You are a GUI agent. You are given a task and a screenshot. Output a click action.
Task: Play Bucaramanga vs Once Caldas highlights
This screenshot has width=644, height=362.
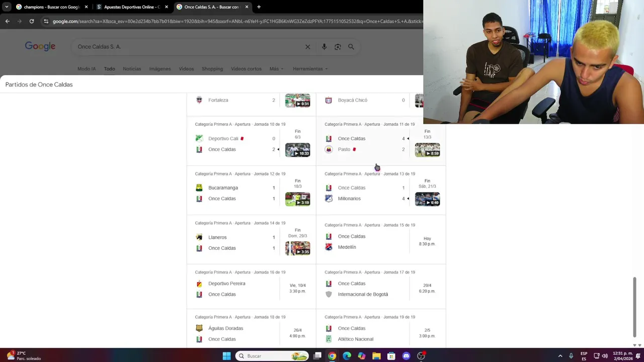(x=298, y=199)
